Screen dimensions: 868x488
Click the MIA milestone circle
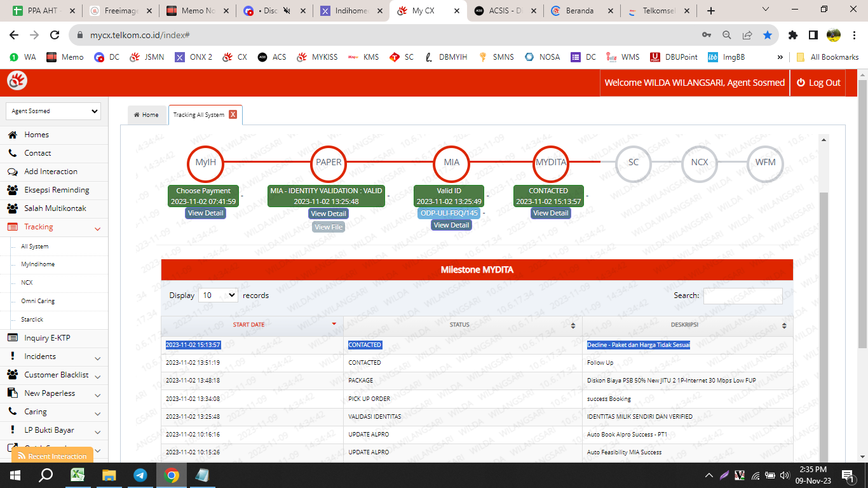click(x=452, y=163)
